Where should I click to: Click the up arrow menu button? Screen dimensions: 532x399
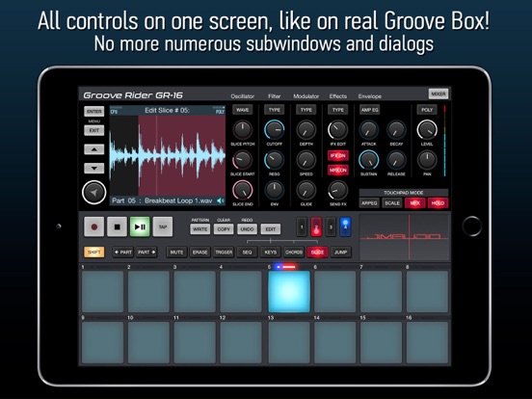pyautogui.click(x=94, y=149)
